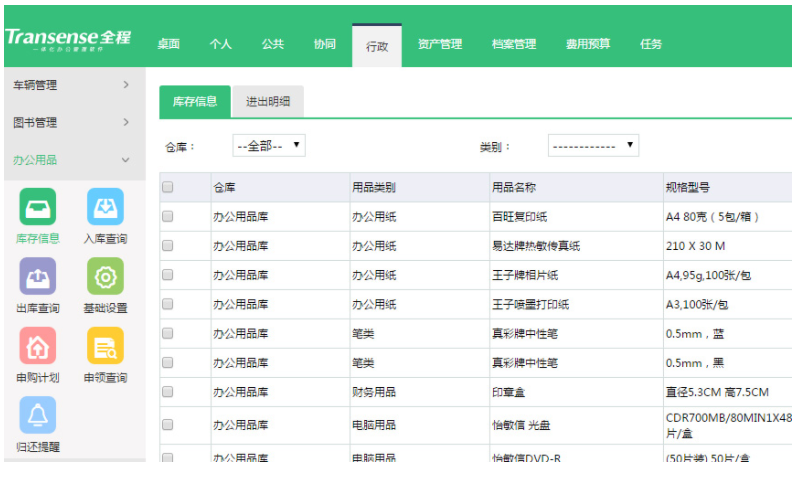
Task: Open the 仓库 --全部-- dropdown
Action: 269,146
